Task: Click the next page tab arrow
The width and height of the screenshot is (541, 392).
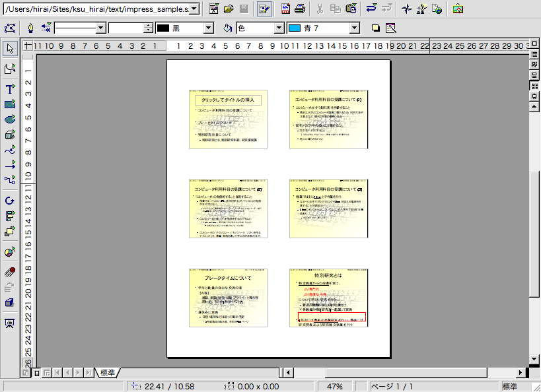Action: [78, 373]
